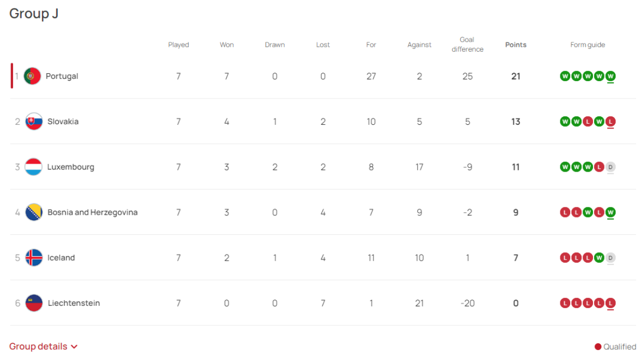Screen dimensions: 644x358
Task: Click the Portugal flag icon
Action: [x=33, y=76]
